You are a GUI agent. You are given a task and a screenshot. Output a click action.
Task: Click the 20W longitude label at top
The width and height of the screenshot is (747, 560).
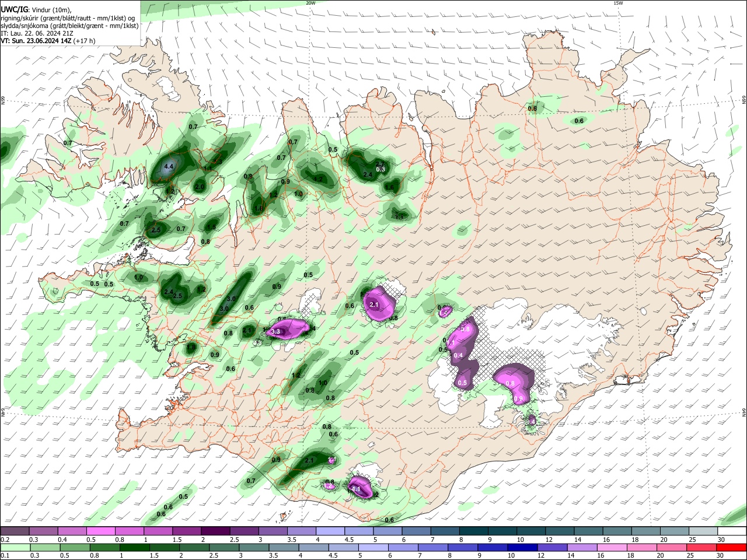pos(310,3)
